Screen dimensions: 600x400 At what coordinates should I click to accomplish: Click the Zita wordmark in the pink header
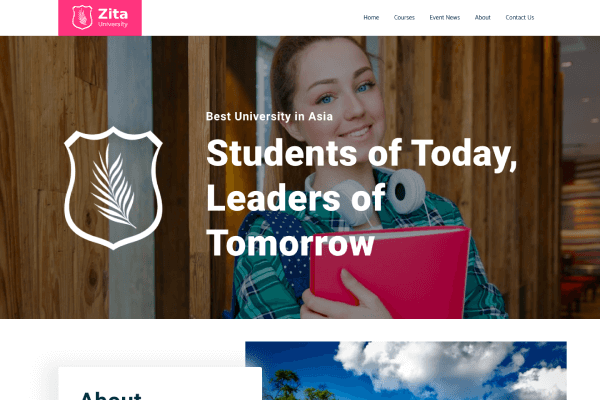[x=113, y=14]
